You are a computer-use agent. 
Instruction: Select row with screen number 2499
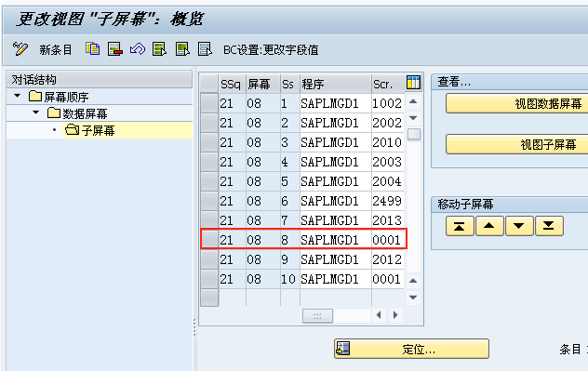(209, 201)
